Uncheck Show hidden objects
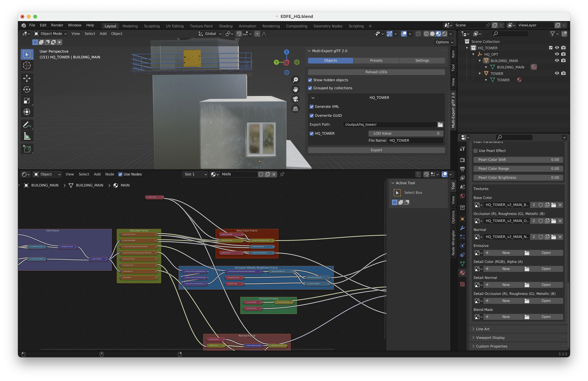 (x=310, y=80)
